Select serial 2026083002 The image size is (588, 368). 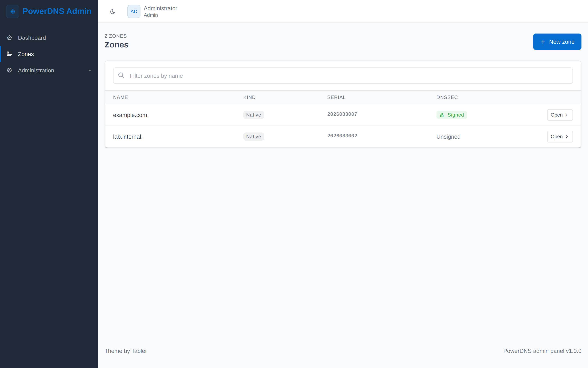pos(342,136)
